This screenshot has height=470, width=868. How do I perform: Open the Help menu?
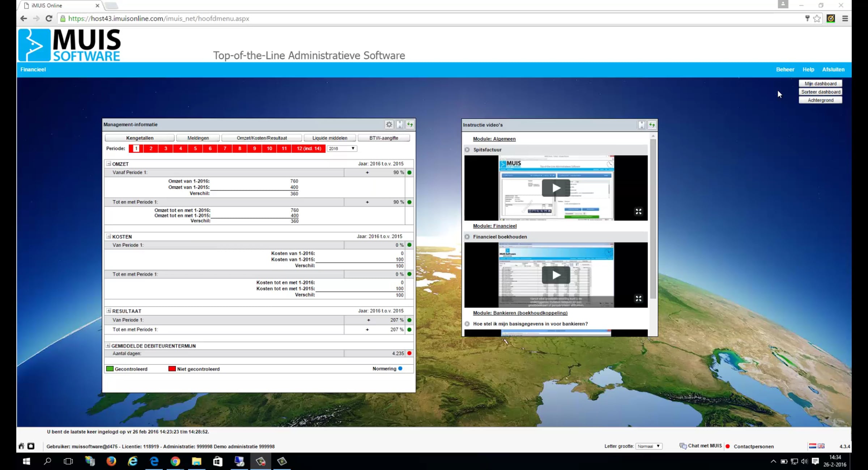pyautogui.click(x=808, y=69)
